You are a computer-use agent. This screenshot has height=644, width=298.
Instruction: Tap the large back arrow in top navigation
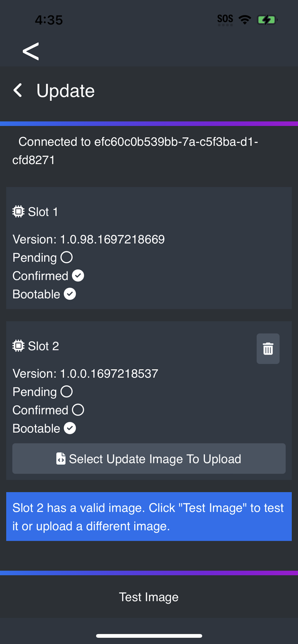tap(31, 51)
